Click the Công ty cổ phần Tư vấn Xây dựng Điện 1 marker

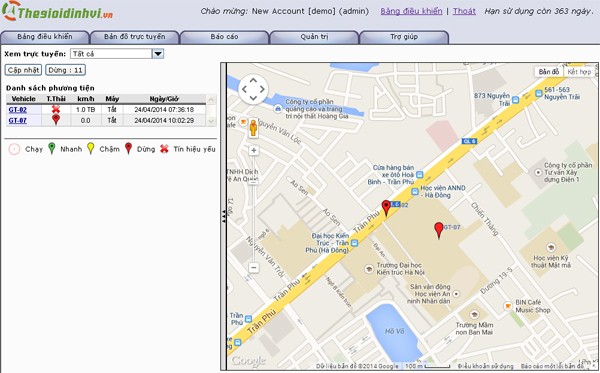[538, 172]
